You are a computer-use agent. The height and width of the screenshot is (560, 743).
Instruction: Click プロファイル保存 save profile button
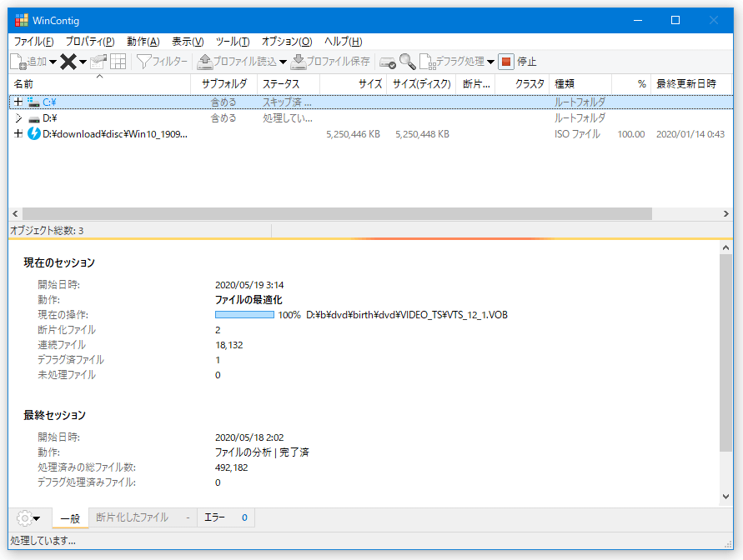[330, 62]
